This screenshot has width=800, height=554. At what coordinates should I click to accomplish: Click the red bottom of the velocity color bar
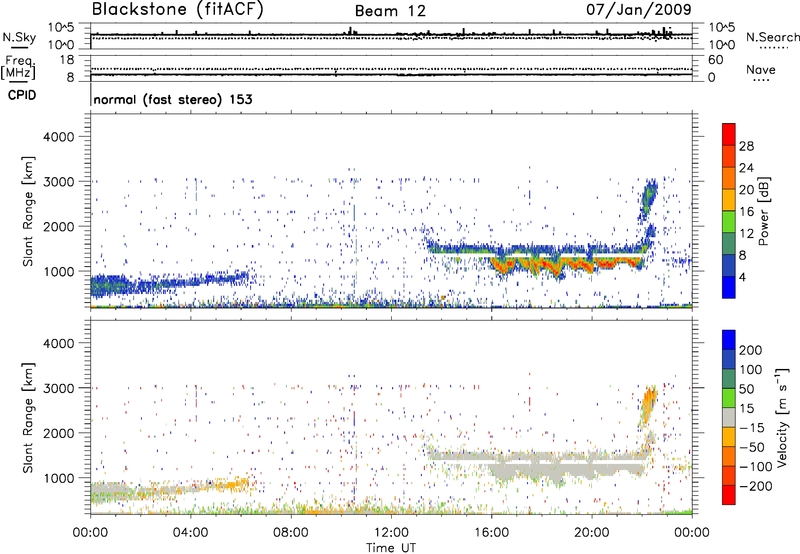pos(729,495)
